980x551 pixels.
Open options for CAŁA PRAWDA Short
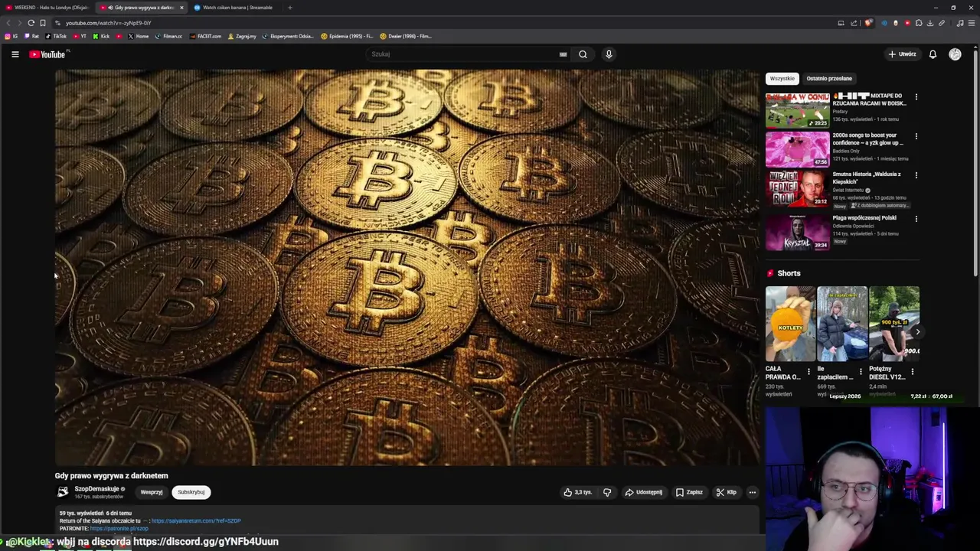[x=808, y=372]
